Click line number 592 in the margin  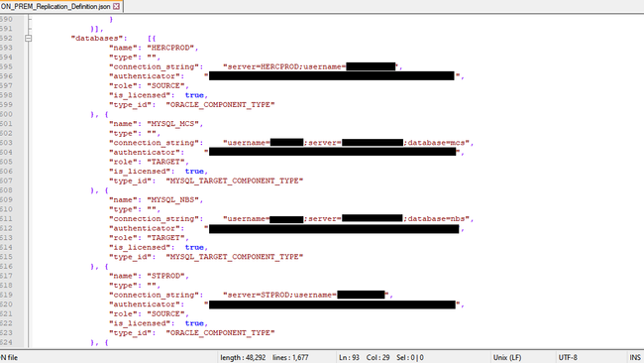[x=6, y=39]
